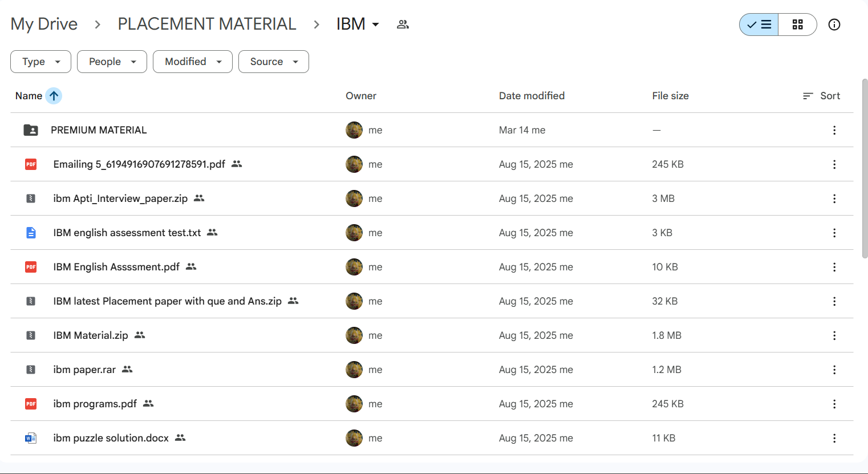Screen dimensions: 868x474
Task: Click the Owner column header
Action: [x=361, y=96]
